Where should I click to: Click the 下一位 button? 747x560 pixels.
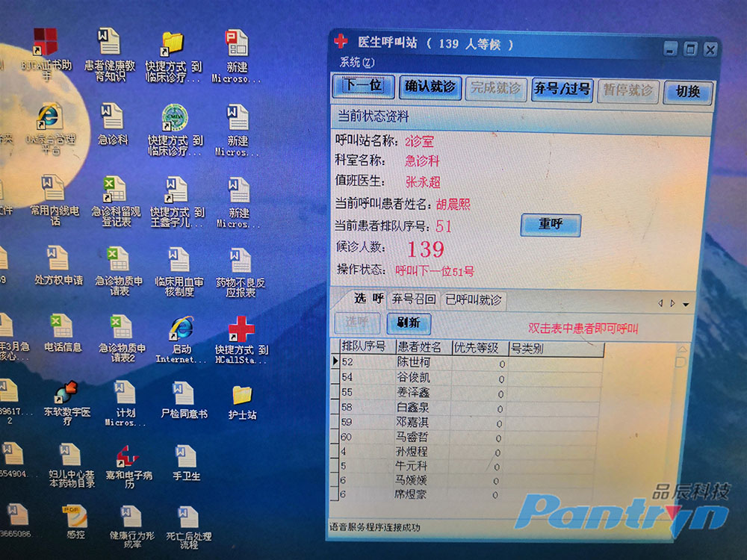(x=364, y=86)
